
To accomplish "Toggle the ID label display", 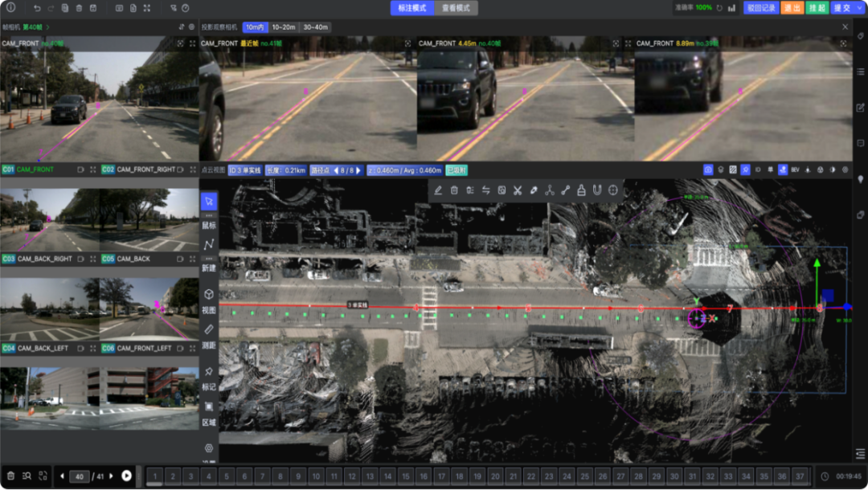I will 757,170.
